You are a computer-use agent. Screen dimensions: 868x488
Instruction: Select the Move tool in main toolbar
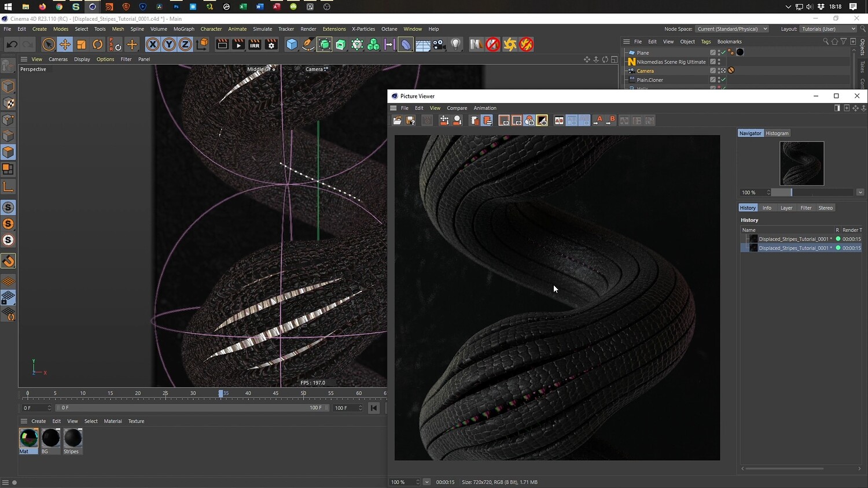pyautogui.click(x=65, y=45)
